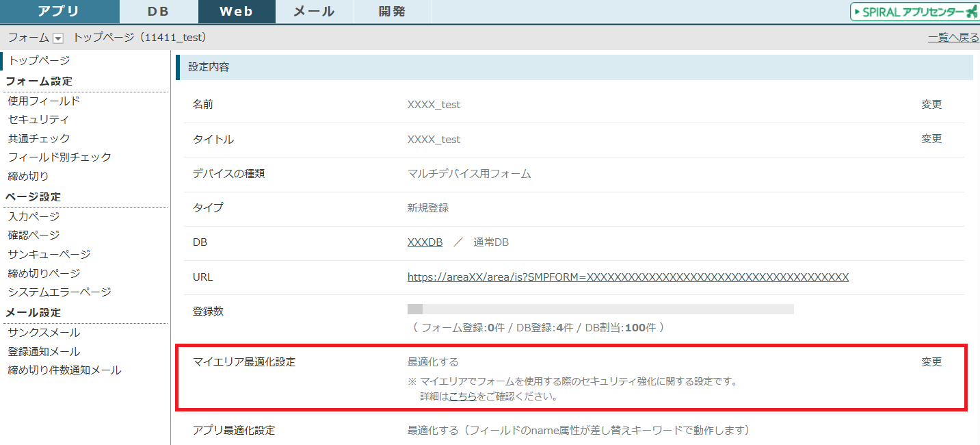
Task: Click the 一覧へ戻る link
Action: point(953,38)
